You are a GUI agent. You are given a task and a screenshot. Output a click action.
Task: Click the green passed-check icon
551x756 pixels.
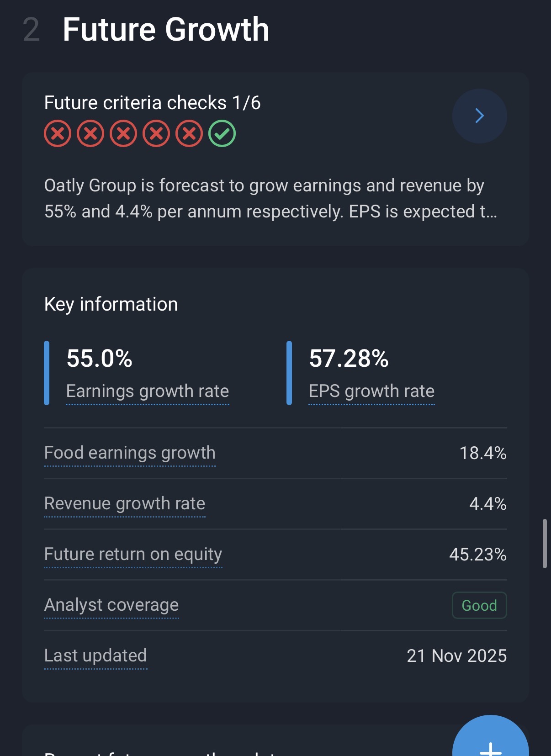(x=222, y=134)
